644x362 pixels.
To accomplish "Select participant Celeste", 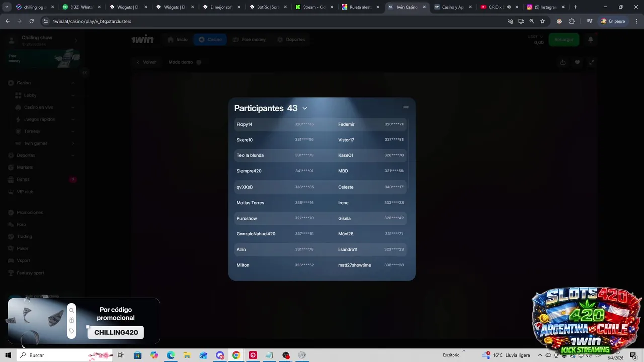I will point(346,187).
